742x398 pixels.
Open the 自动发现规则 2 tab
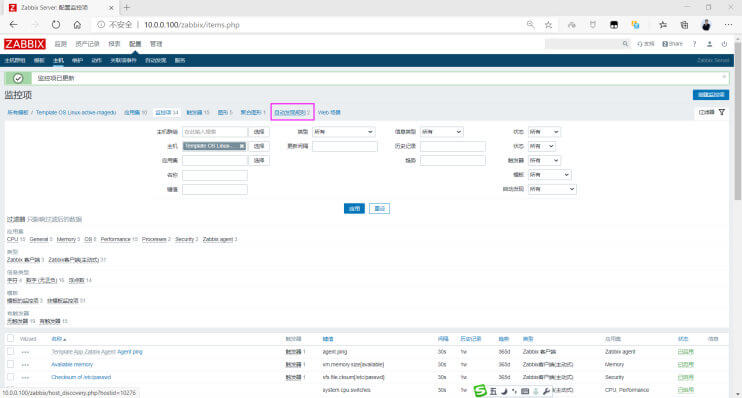(x=292, y=113)
